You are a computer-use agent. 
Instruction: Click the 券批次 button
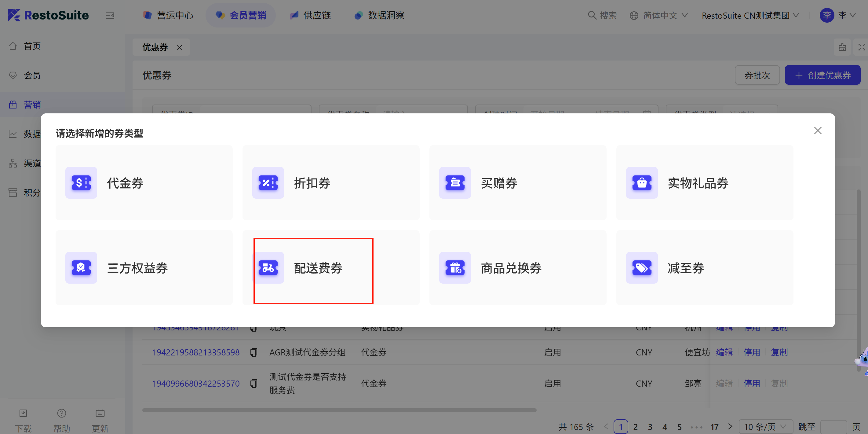click(x=757, y=75)
